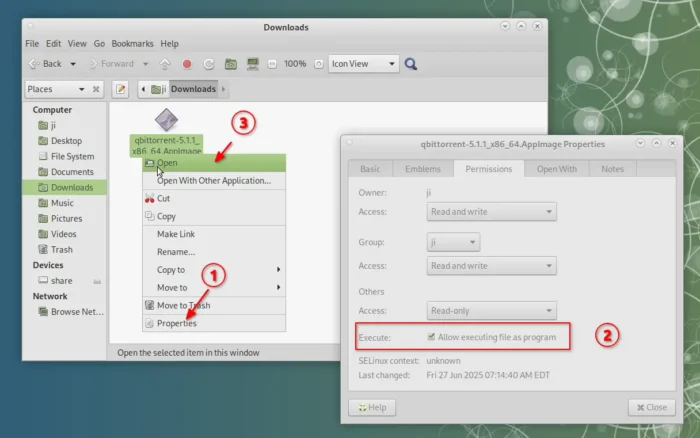Click the zoom in icon after 100%

[x=318, y=64]
